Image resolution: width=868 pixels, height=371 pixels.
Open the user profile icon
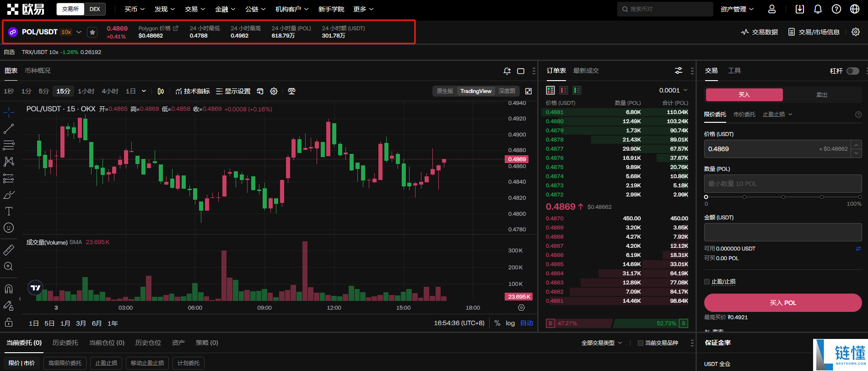[772, 9]
